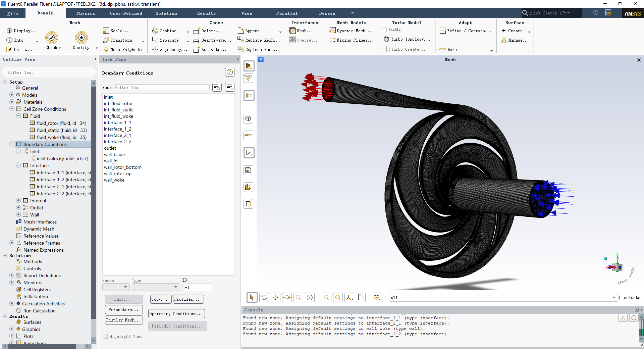644x349 pixels.
Task: Click the Zone filter text field
Action: click(x=161, y=88)
